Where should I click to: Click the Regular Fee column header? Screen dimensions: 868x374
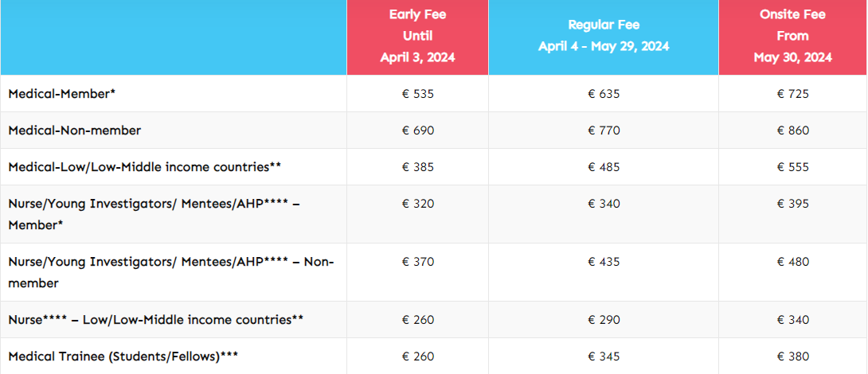(x=603, y=36)
